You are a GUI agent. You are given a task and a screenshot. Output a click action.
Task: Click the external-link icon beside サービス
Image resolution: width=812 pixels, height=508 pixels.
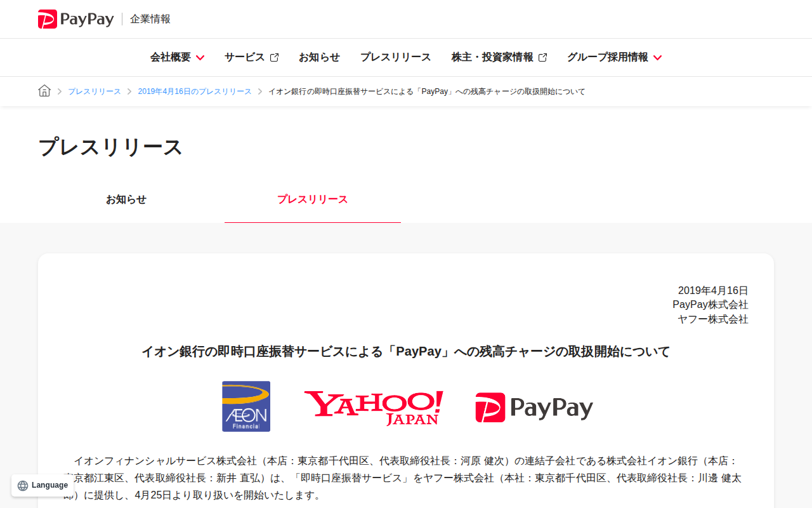tap(274, 57)
